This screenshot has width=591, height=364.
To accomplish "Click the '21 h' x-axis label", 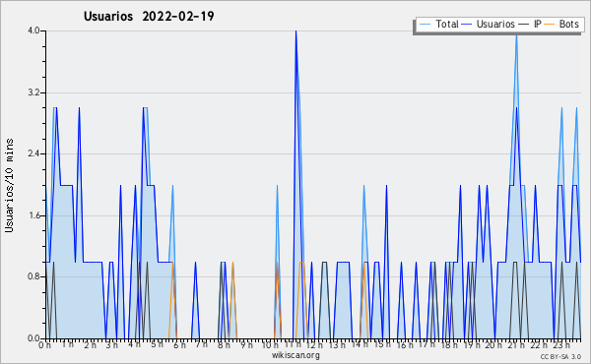I will click(516, 344).
